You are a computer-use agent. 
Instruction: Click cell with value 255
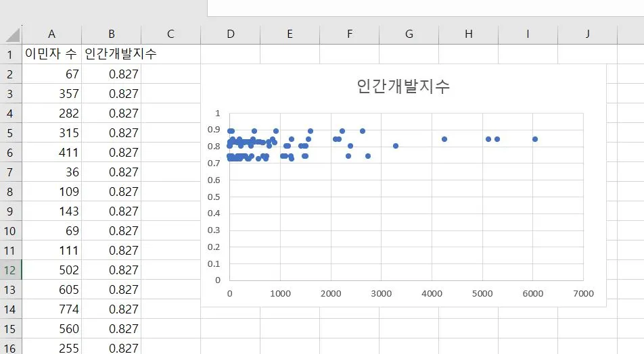coord(51,347)
